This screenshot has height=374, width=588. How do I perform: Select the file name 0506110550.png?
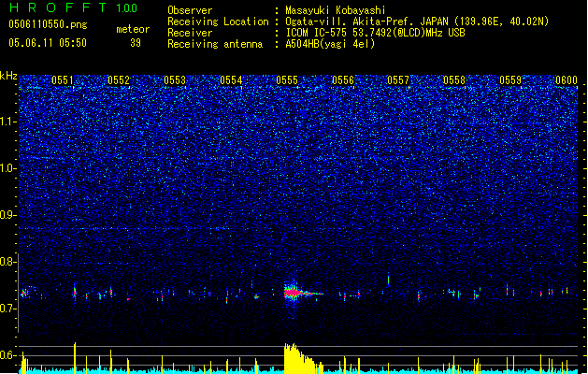(x=48, y=24)
